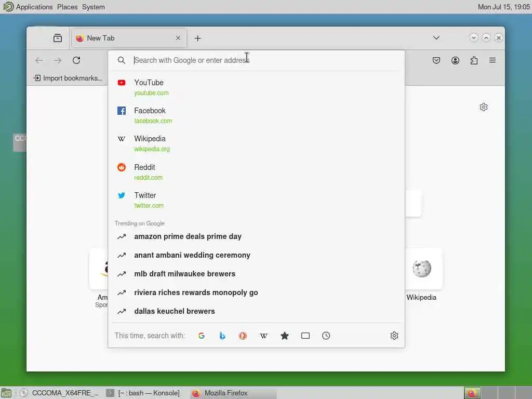Search this time with DuckDuckGo icon
Viewport: 532px width, 399px height.
(x=243, y=336)
